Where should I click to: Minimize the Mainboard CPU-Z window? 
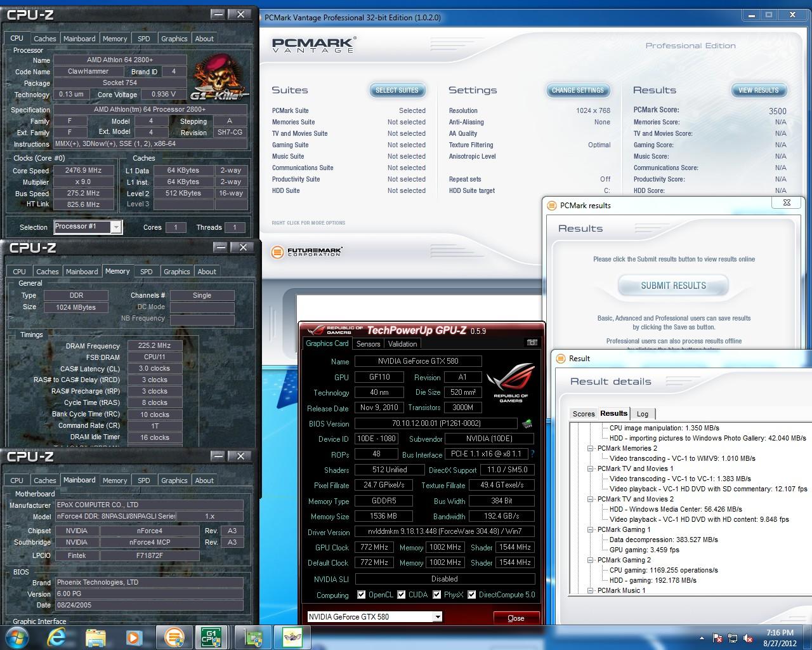(218, 456)
